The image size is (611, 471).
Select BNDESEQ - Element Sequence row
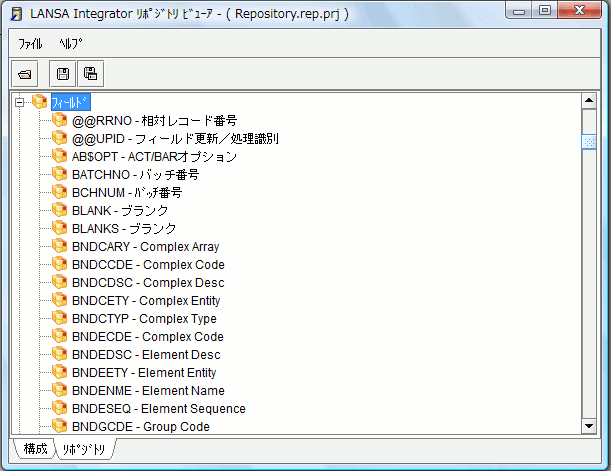[x=159, y=408]
